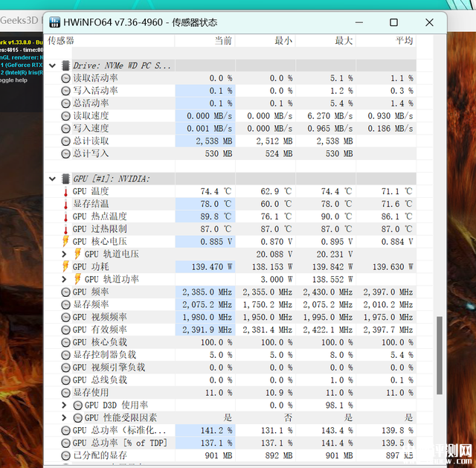Collapse the Drive: NVMe WD PC S... group
Viewport: 476px width, 468px height.
(52, 65)
